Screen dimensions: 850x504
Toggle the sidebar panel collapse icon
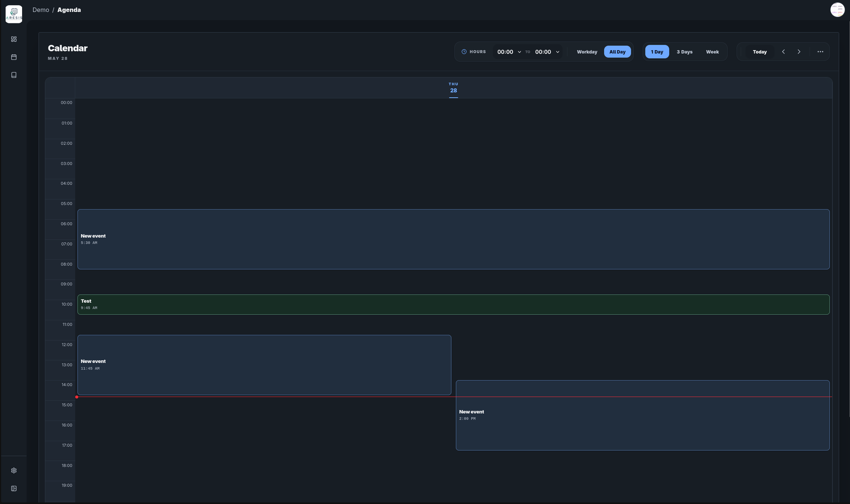(14, 488)
